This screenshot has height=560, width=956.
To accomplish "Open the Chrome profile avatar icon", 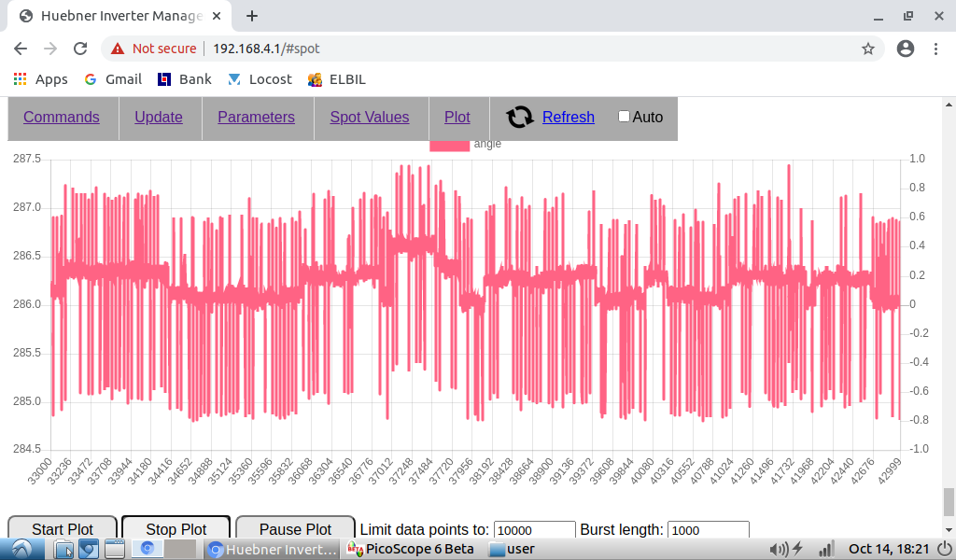I will 905,49.
